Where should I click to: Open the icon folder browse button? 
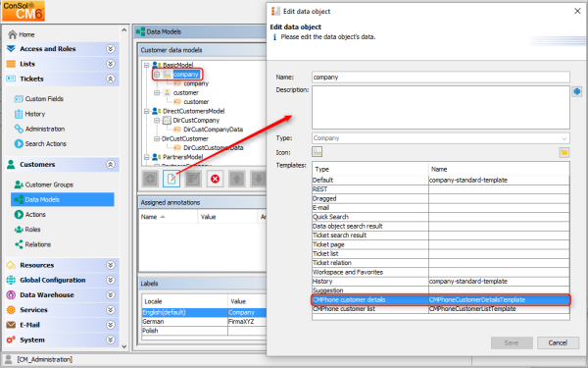point(564,152)
